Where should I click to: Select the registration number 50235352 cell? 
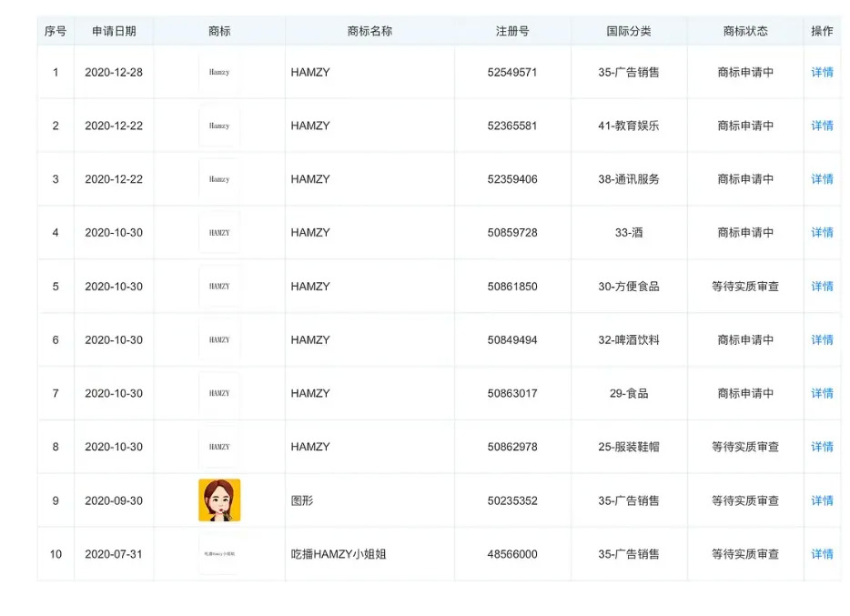tap(512, 500)
